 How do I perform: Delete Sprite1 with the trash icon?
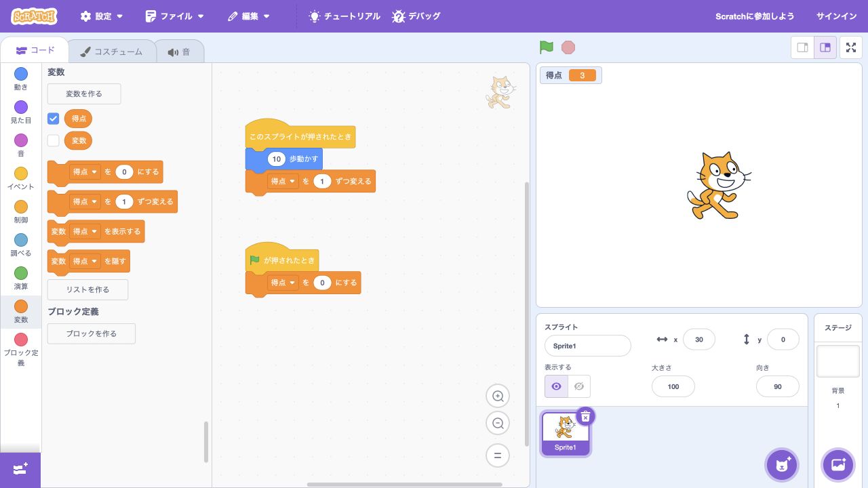[x=586, y=416]
